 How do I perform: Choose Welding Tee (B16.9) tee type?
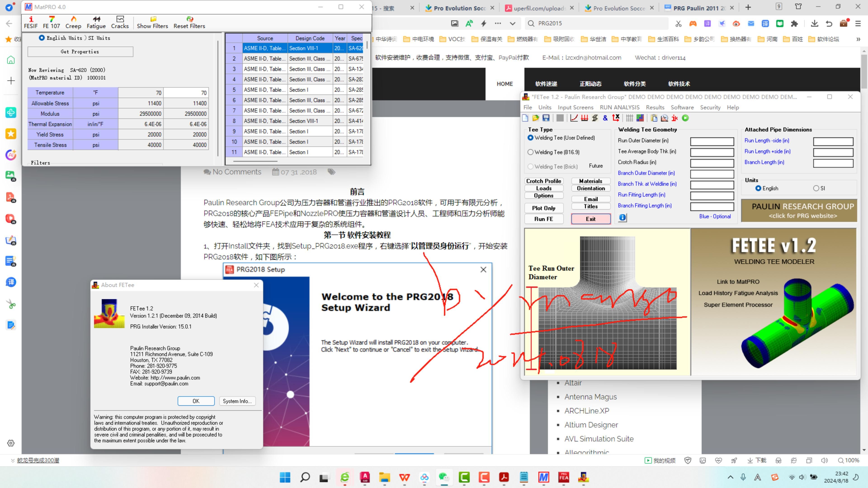coord(530,152)
